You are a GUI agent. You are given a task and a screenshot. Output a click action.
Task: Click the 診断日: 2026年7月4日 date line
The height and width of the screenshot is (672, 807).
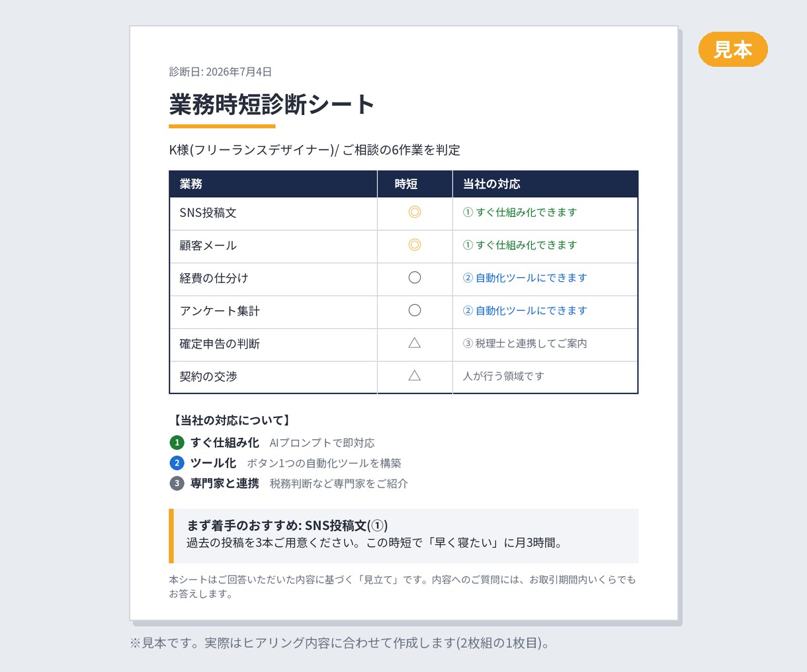tap(220, 71)
